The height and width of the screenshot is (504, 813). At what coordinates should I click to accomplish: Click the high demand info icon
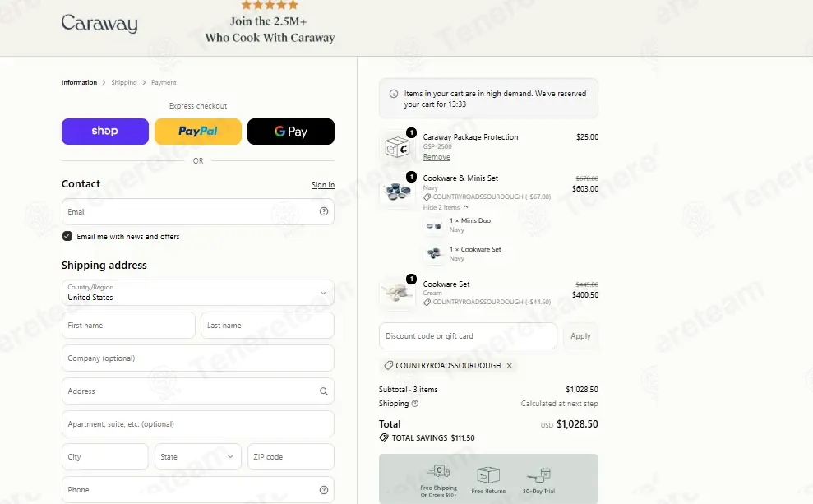point(394,94)
